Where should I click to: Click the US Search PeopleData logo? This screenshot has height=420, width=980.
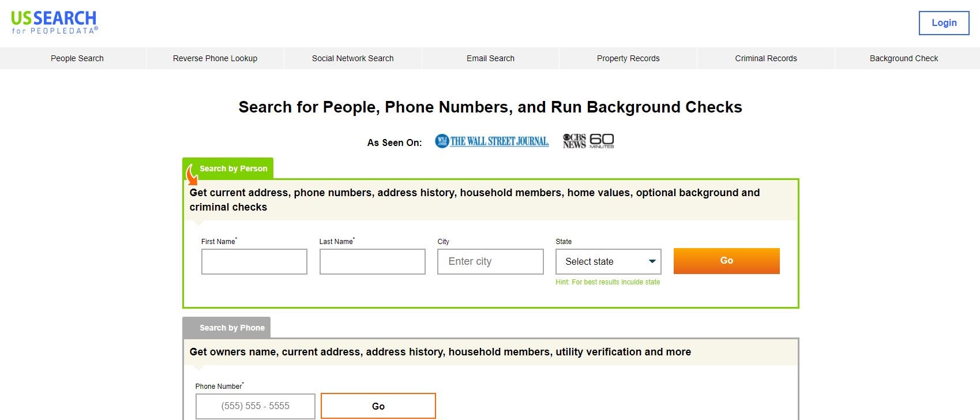[x=54, y=22]
